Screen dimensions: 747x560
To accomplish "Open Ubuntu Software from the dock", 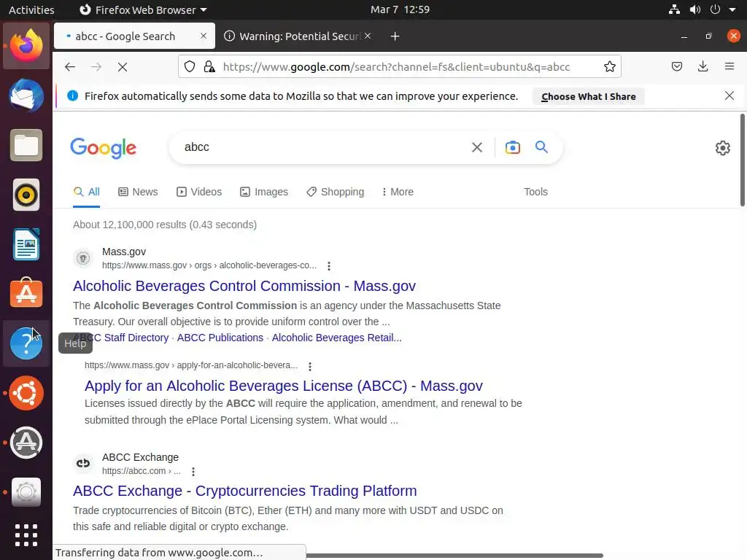I will coord(26,293).
